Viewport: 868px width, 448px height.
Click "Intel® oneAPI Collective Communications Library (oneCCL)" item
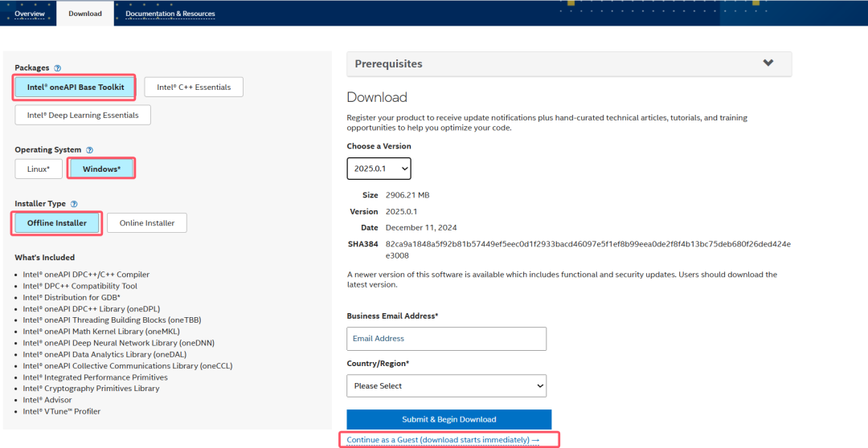click(127, 365)
